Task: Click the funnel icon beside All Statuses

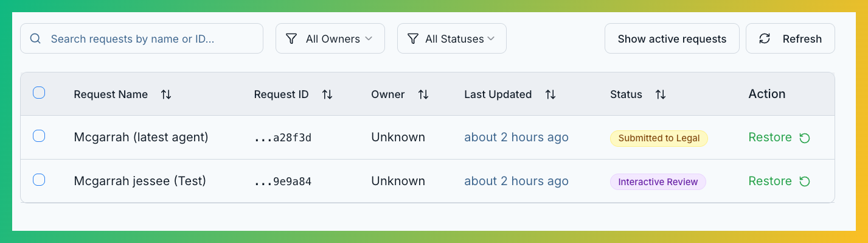Action: pyautogui.click(x=413, y=39)
